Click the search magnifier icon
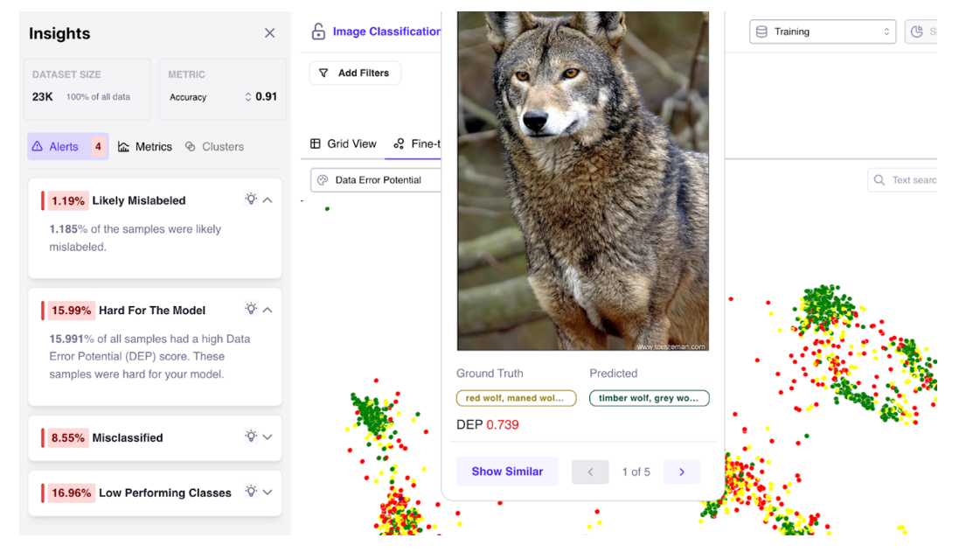 click(x=879, y=180)
